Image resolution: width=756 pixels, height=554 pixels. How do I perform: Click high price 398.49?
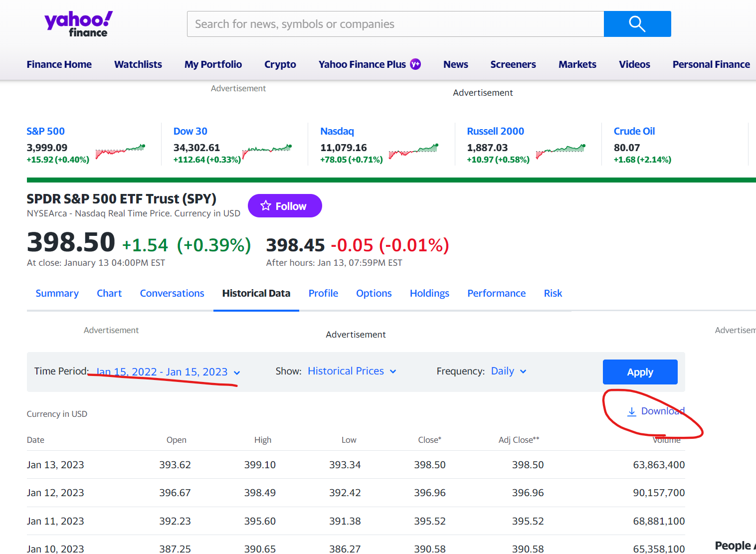pyautogui.click(x=260, y=493)
